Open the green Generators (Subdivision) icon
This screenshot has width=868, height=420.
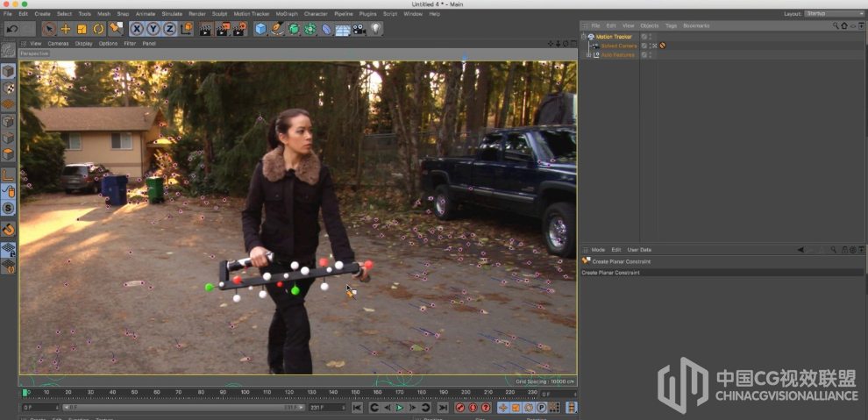click(294, 29)
